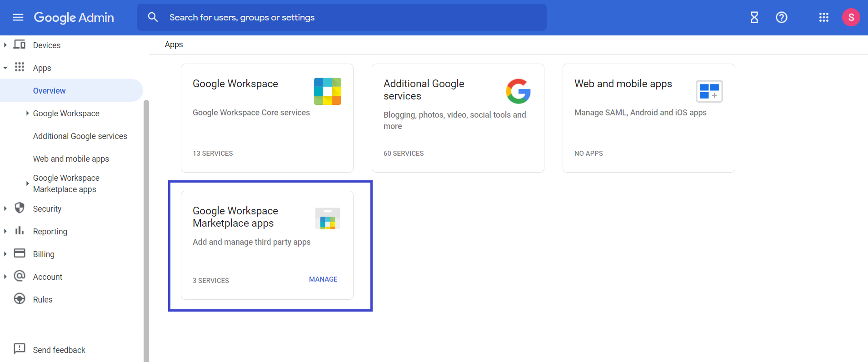
Task: Click the 3 SERVICES text
Action: click(211, 281)
